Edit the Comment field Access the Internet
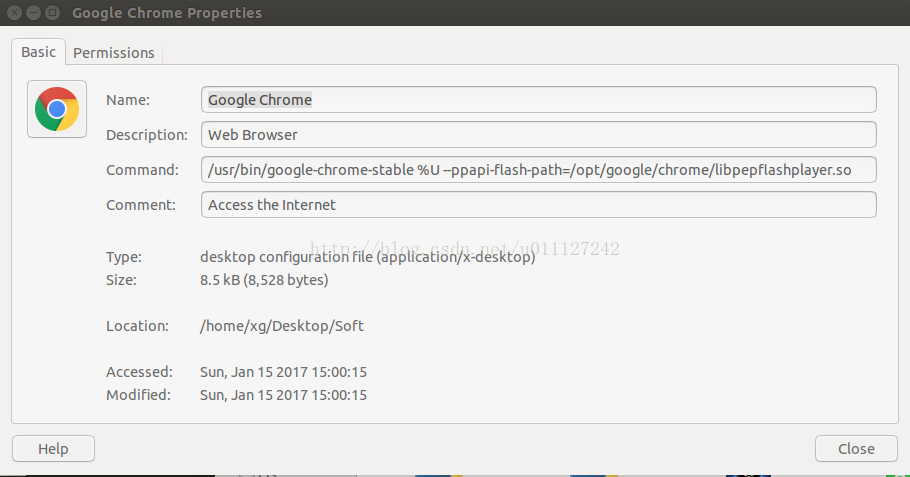 click(539, 205)
